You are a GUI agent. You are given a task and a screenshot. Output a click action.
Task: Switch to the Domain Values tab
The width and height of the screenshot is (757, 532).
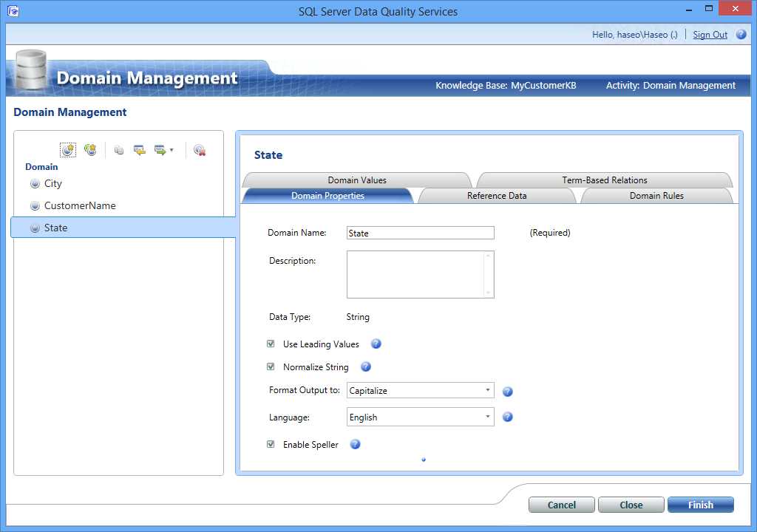pos(357,180)
